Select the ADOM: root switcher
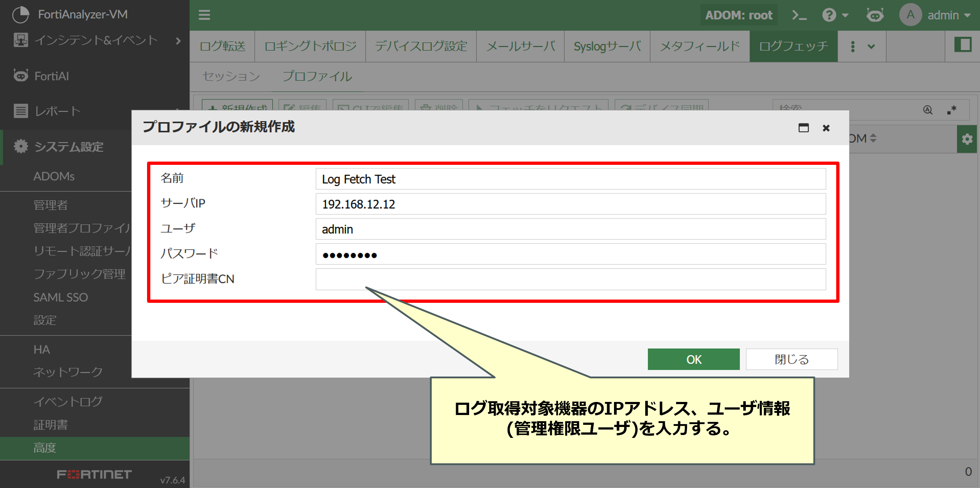 click(739, 15)
